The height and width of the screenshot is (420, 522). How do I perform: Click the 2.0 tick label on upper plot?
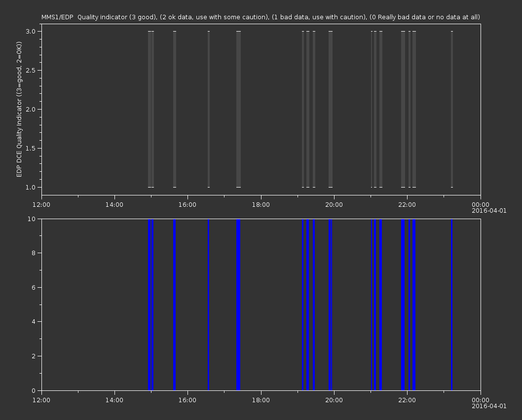click(31, 109)
